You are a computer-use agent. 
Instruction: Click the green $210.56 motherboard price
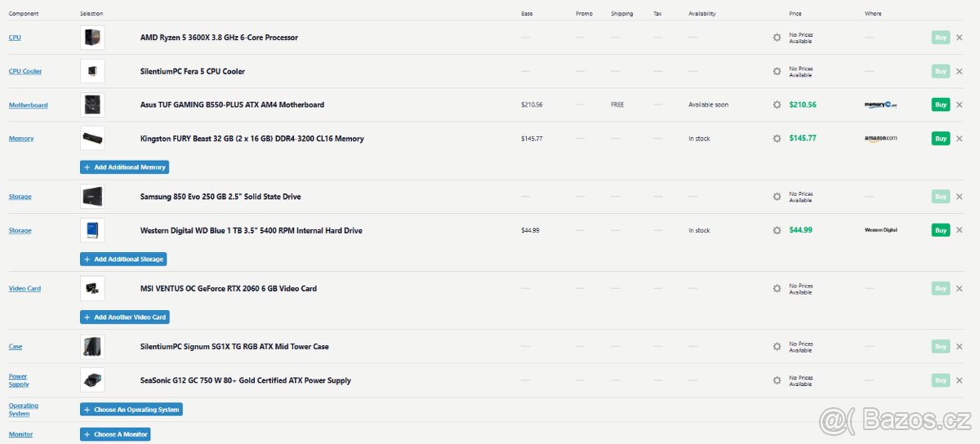pos(803,104)
